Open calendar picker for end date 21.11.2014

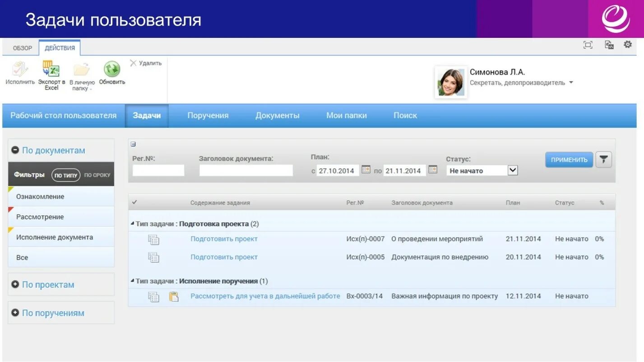(433, 170)
